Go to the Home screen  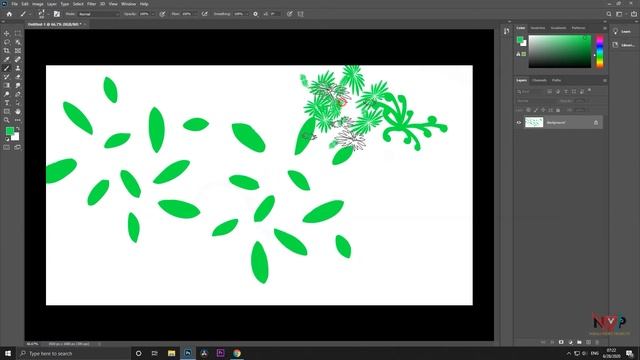point(9,14)
